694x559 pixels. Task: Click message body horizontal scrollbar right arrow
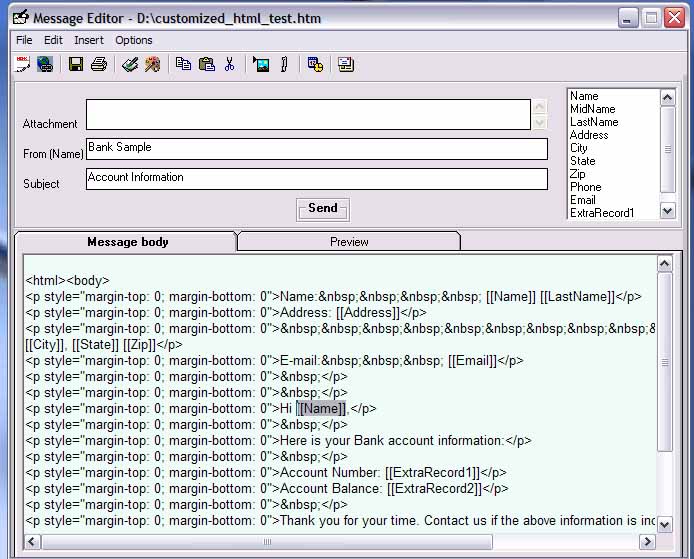pos(647,542)
